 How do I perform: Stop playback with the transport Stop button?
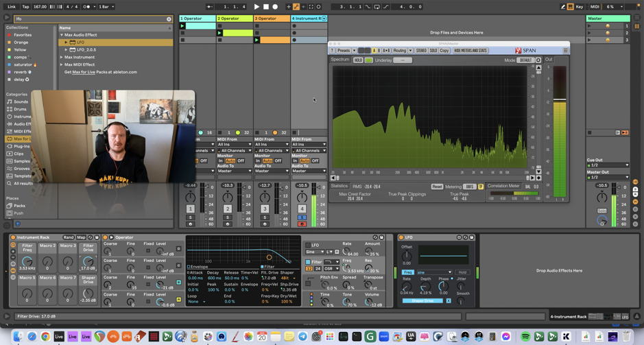point(265,7)
